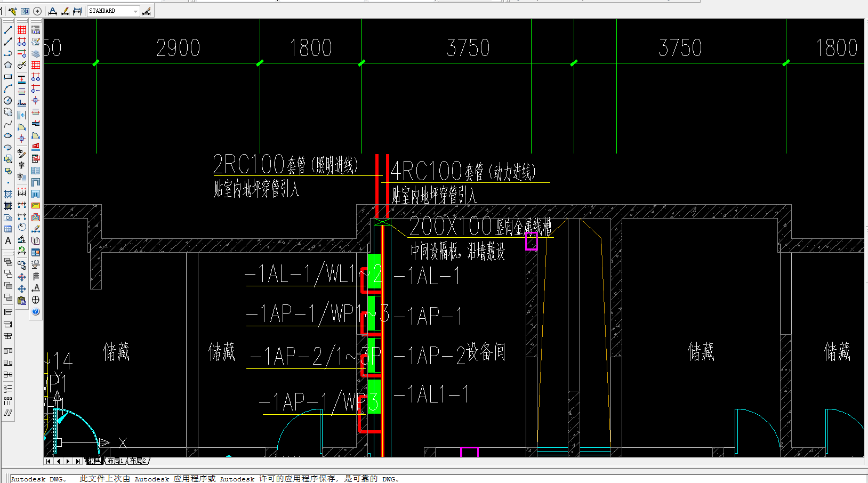Image resolution: width=868 pixels, height=483 pixels.
Task: Click the 2RC100 套管 annotation text
Action: coord(285,164)
